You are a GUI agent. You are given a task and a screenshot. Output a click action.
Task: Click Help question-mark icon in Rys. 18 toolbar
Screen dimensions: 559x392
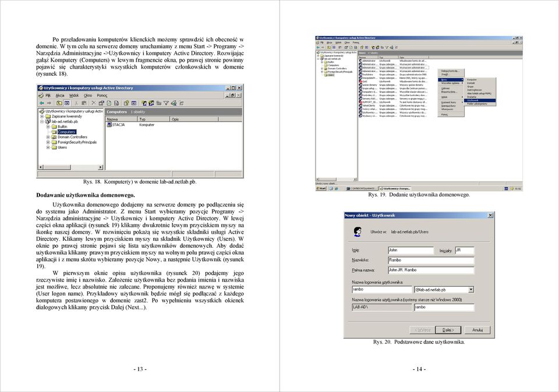point(126,104)
